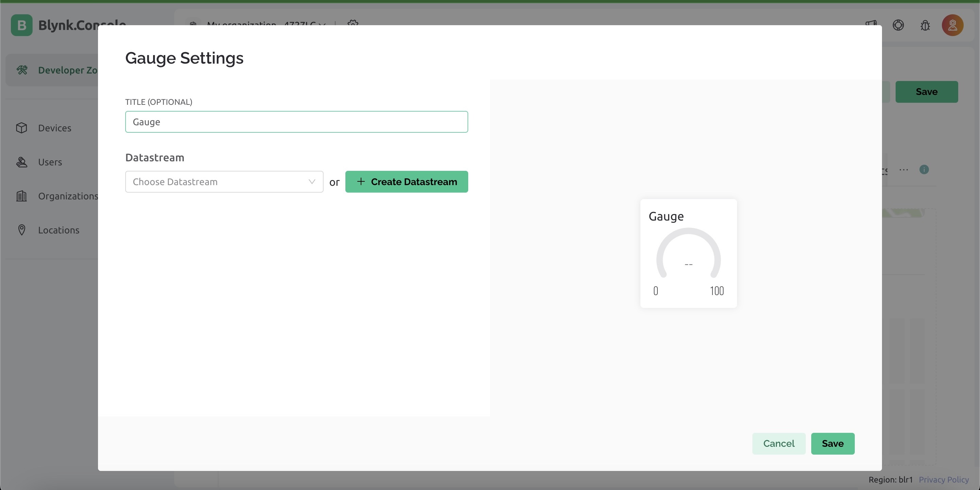Screen dimensions: 980x490
Task: Click the Save button in dialog
Action: 833,444
